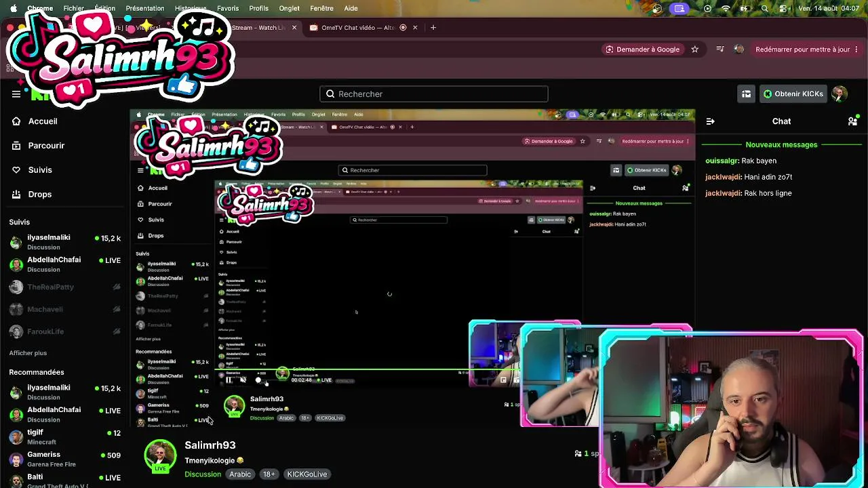
Task: Click the Salimrh93 channel name below the video
Action: click(210, 445)
